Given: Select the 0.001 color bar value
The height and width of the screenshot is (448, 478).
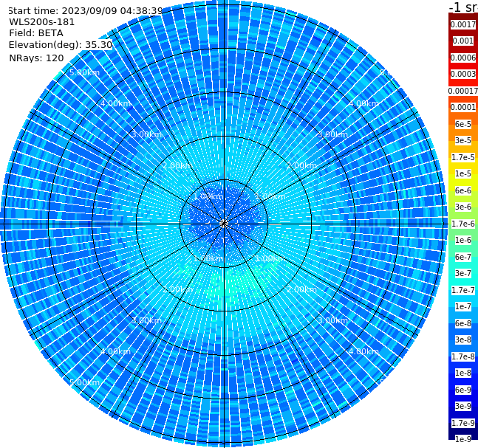Looking at the screenshot, I should click(x=463, y=41).
